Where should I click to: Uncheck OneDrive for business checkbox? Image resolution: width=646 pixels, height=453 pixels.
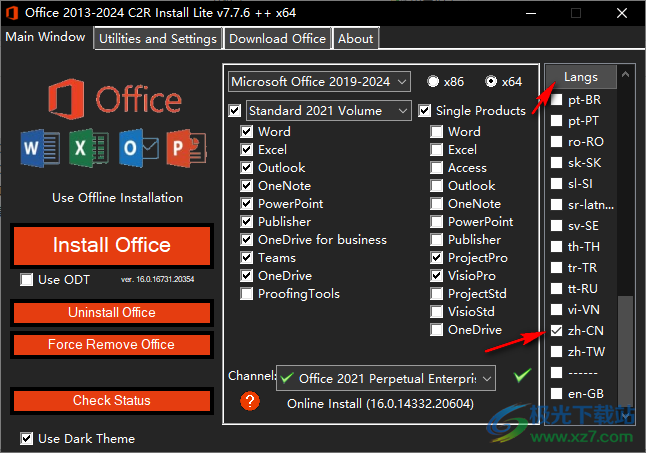click(247, 240)
